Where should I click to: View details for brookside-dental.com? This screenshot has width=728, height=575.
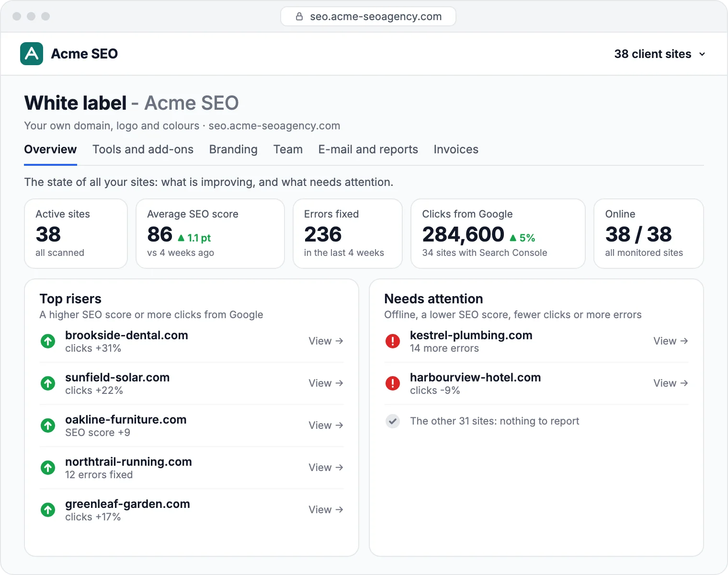click(x=326, y=341)
